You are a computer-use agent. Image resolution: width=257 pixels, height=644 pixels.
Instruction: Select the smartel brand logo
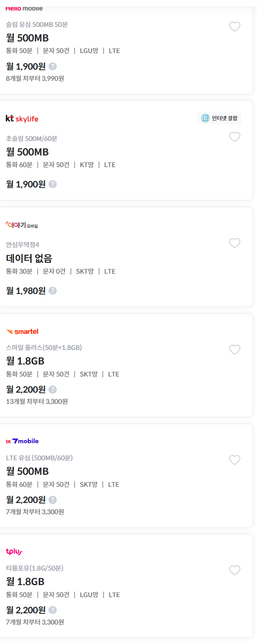[22, 331]
